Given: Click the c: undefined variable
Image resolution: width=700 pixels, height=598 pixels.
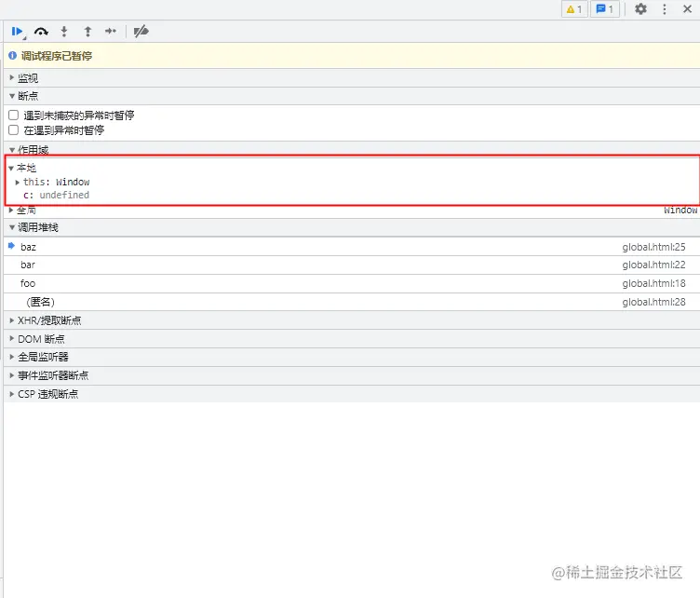Looking at the screenshot, I should [56, 196].
